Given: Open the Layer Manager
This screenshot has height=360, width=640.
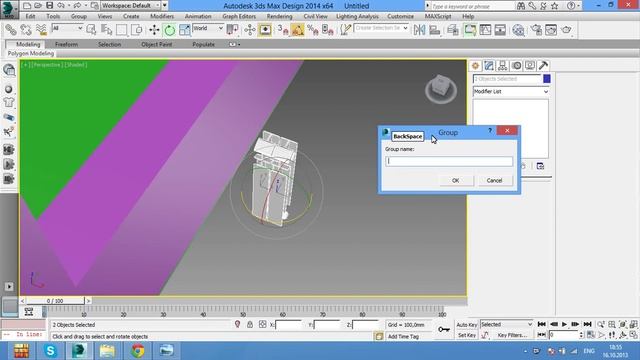Looking at the screenshot, I should pyautogui.click(x=453, y=30).
